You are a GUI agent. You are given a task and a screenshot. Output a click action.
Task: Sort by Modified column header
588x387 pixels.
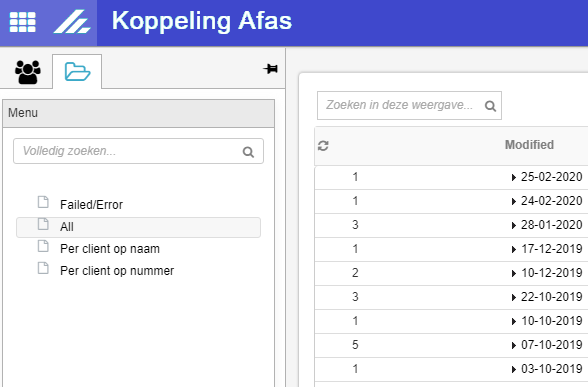click(x=529, y=145)
